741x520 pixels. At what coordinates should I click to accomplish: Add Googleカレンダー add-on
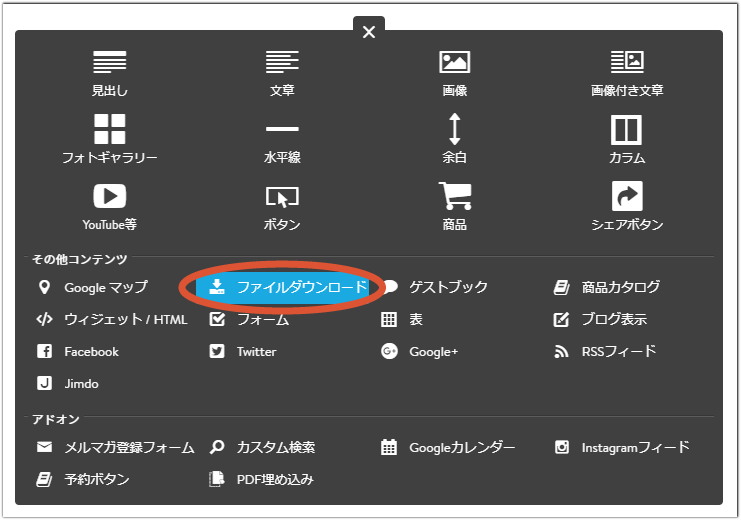(448, 447)
